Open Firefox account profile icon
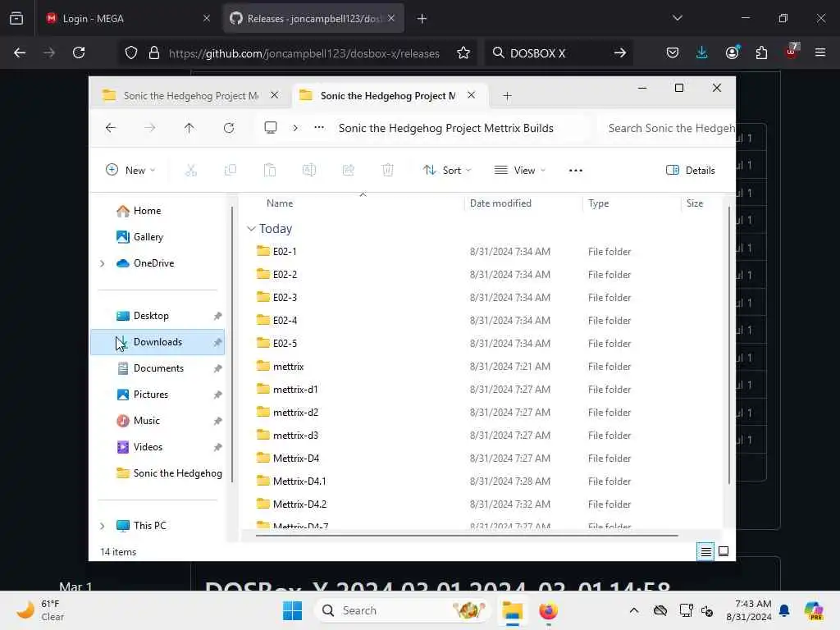This screenshot has height=630, width=840. coord(732,52)
